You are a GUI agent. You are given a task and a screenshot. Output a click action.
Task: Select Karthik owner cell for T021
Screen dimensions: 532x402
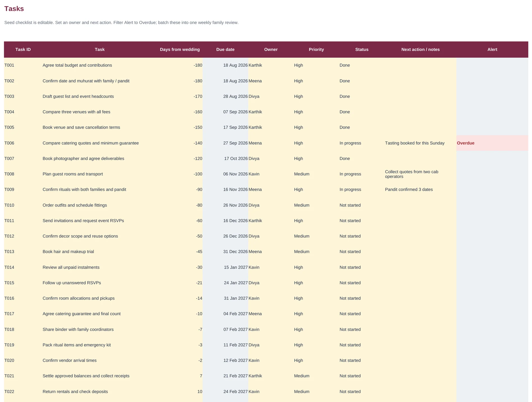coord(271,376)
